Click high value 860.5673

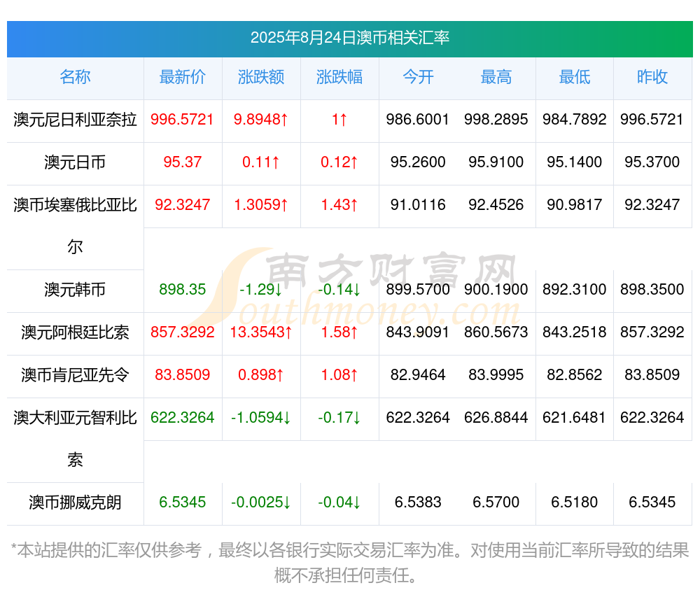pyautogui.click(x=496, y=332)
